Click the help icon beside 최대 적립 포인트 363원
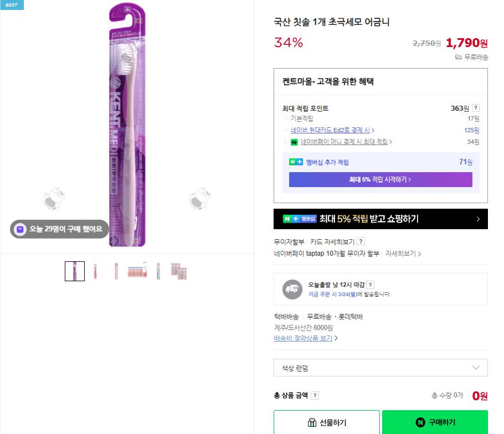504x434 pixels. tap(476, 108)
